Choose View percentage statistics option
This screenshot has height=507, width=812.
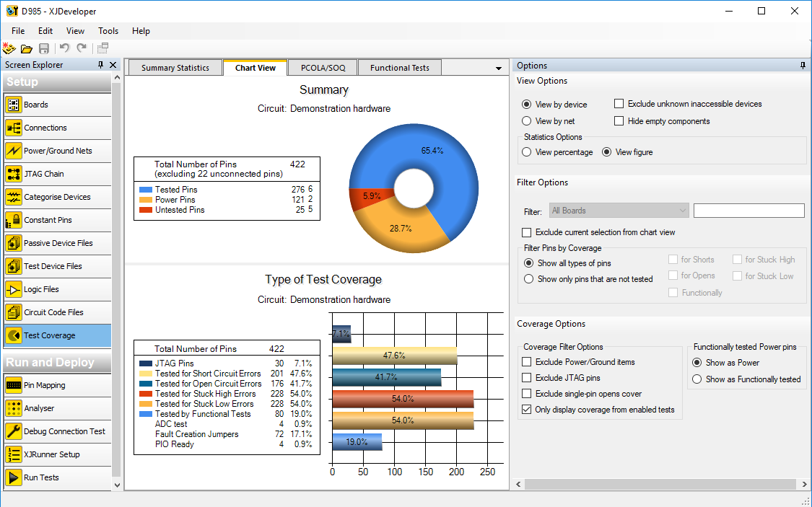point(527,152)
